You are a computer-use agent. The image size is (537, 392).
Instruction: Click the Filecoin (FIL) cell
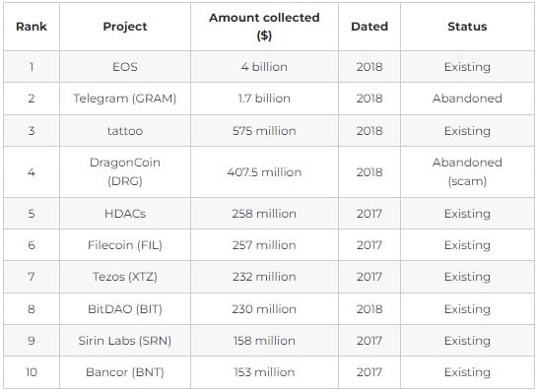click(x=125, y=245)
